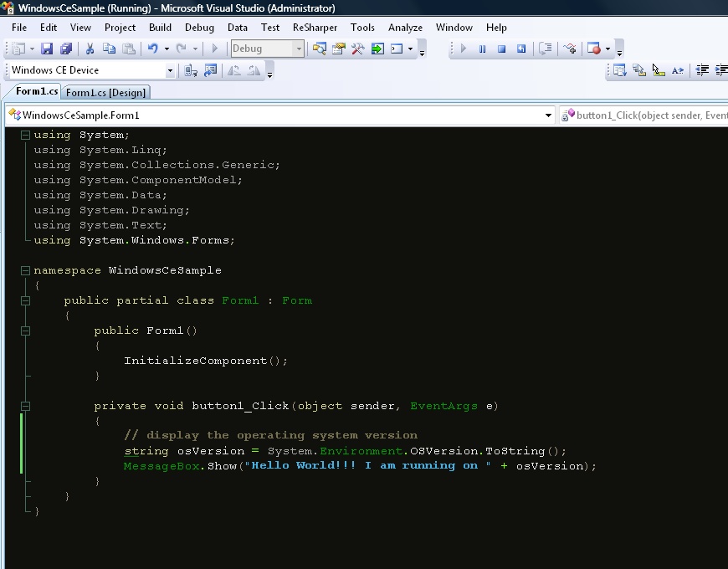Image resolution: width=728 pixels, height=569 pixels.
Task: Open the Toolbox hammer and wrench icon
Action: click(358, 49)
